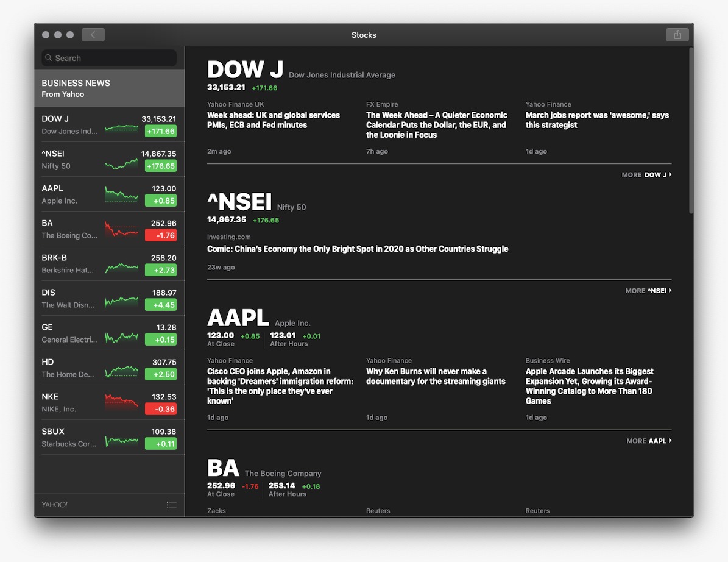728x562 pixels.
Task: Toggle the +176.65 change badge for ^NSEI
Action: [x=161, y=166]
